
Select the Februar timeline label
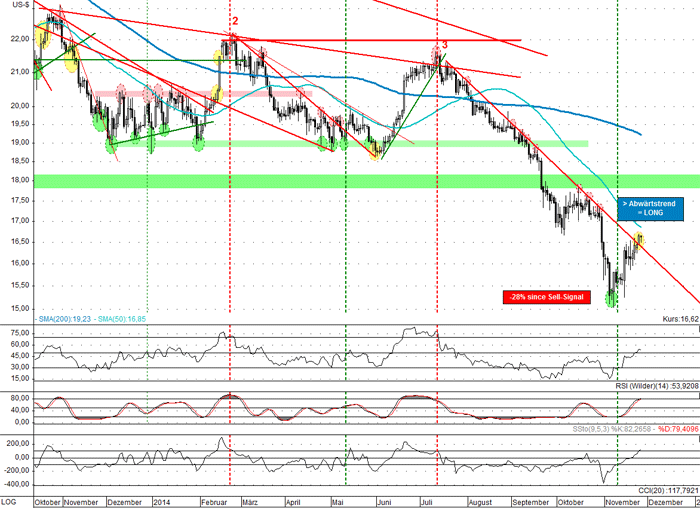[x=214, y=502]
